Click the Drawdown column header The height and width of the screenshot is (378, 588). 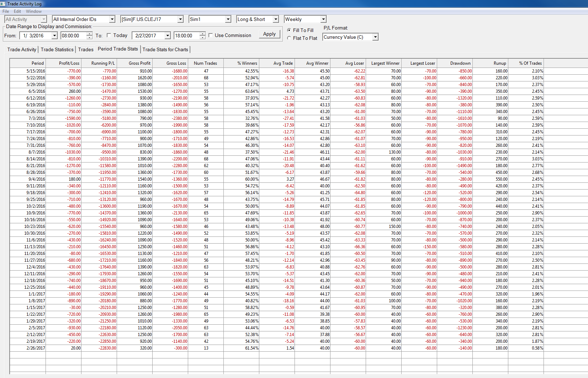(x=460, y=63)
